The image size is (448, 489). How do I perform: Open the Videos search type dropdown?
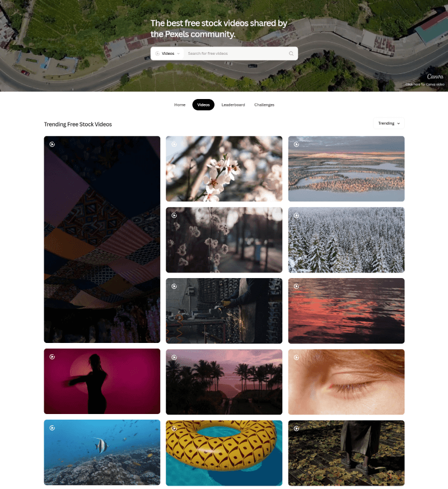[x=167, y=54]
